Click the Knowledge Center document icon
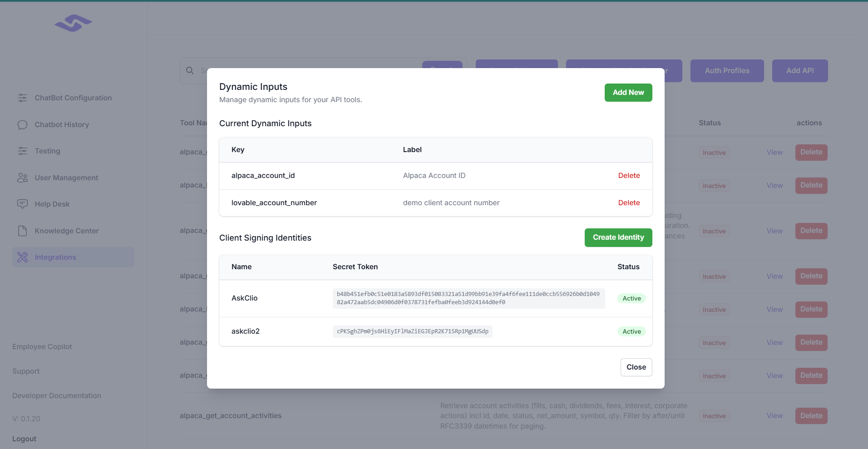 (22, 231)
